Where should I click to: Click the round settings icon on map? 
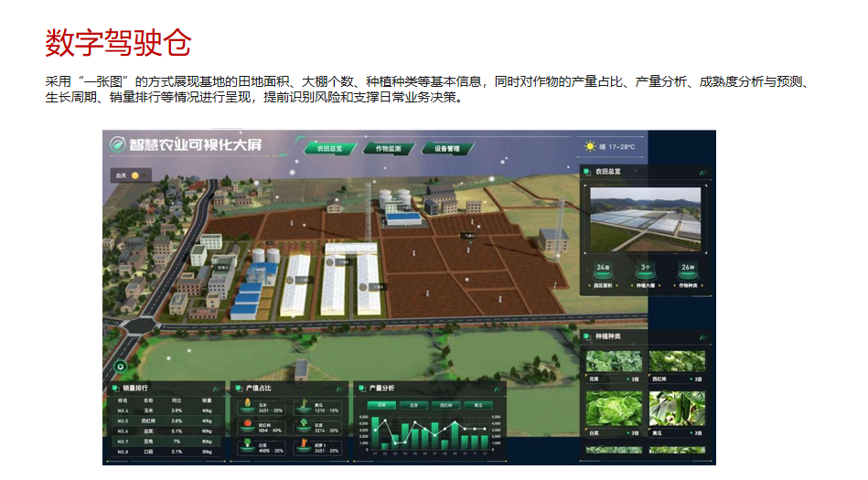[x=119, y=367]
